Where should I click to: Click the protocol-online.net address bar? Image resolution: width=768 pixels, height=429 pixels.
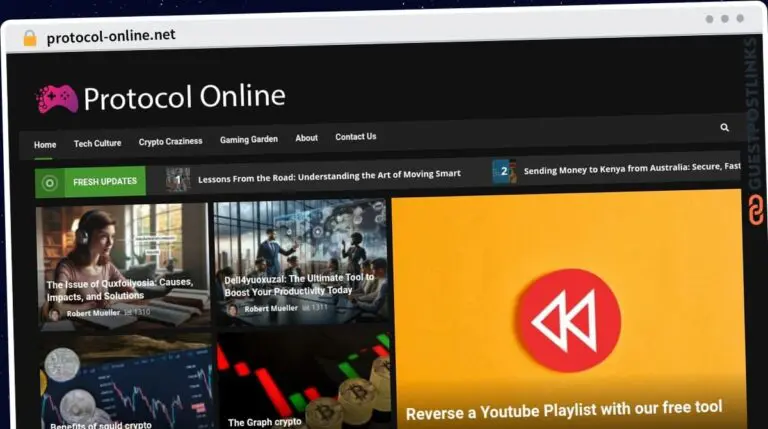pos(110,35)
